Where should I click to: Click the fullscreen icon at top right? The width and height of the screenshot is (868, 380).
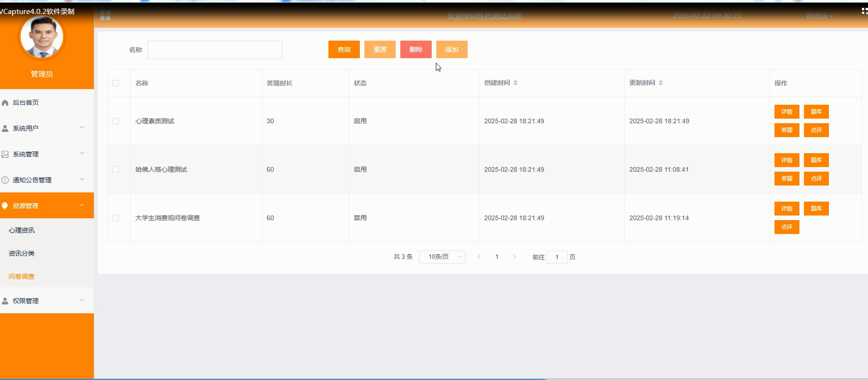point(864,11)
